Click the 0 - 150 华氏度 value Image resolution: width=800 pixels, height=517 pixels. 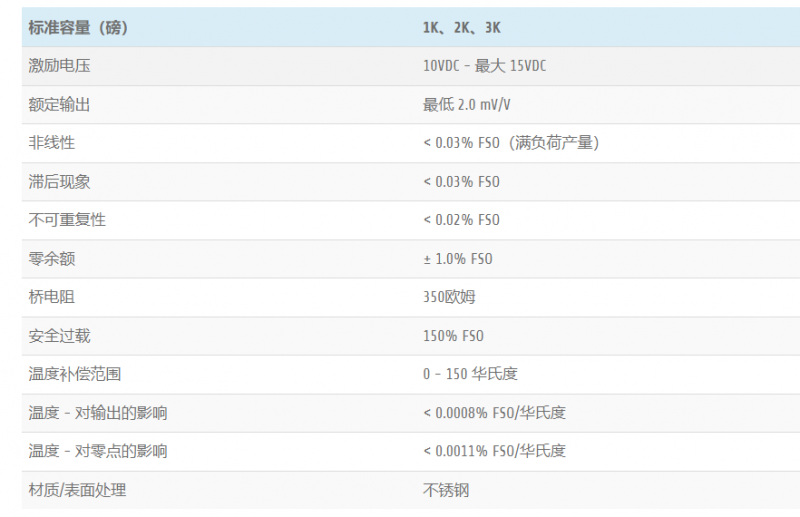pyautogui.click(x=470, y=374)
